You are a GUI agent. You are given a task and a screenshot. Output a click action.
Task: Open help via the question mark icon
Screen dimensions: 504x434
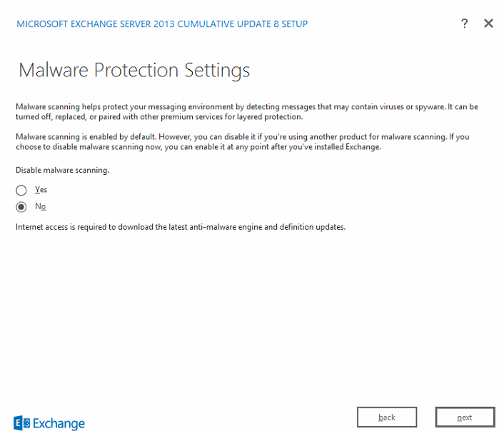pyautogui.click(x=464, y=24)
